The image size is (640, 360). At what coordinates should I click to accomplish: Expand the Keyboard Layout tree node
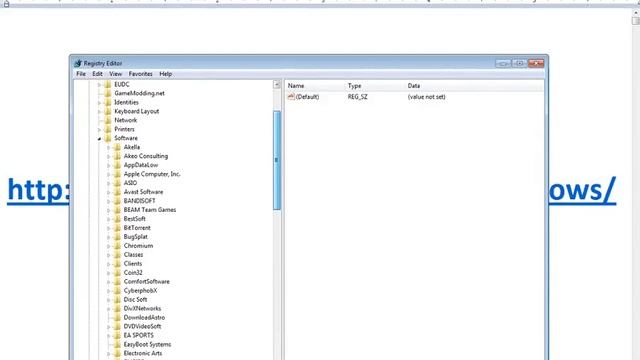pyautogui.click(x=99, y=112)
